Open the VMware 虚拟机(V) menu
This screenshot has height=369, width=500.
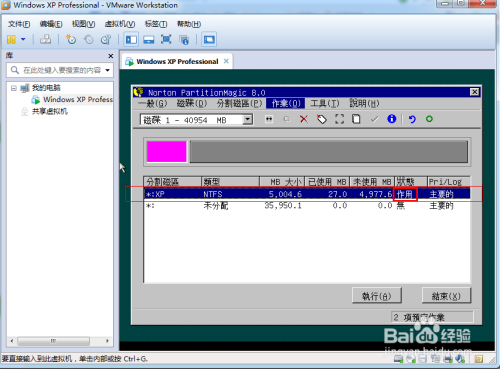120,24
